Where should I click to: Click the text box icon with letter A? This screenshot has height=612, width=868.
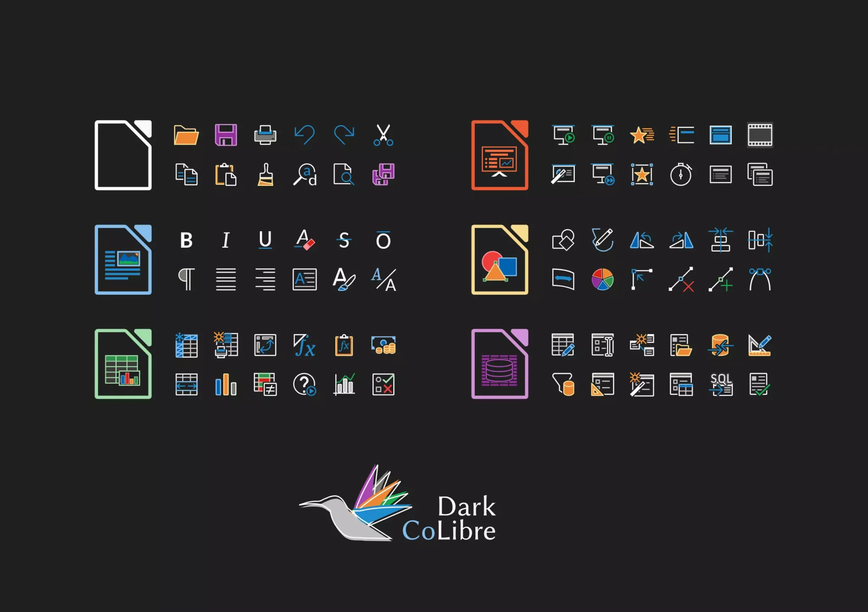[305, 279]
